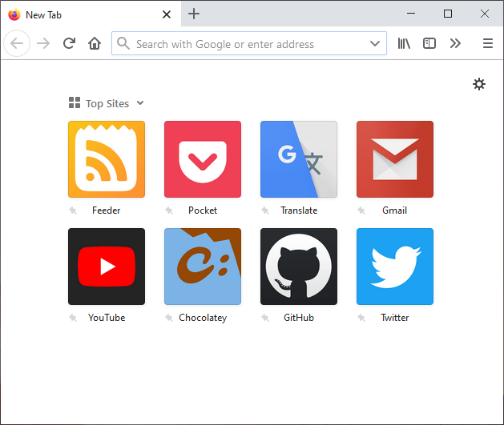Click the pin icon next to Gmail
This screenshot has height=425, width=504.
[361, 210]
